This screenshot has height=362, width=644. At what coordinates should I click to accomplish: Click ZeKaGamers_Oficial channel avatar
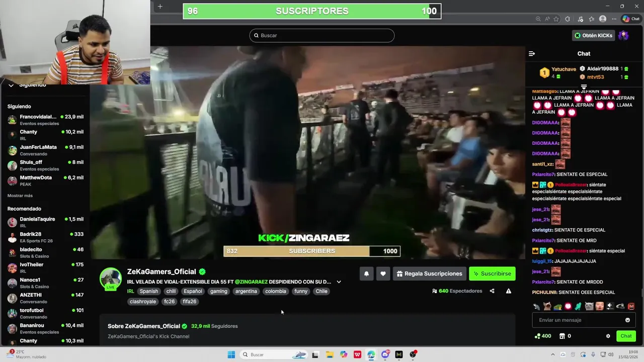coord(110,279)
